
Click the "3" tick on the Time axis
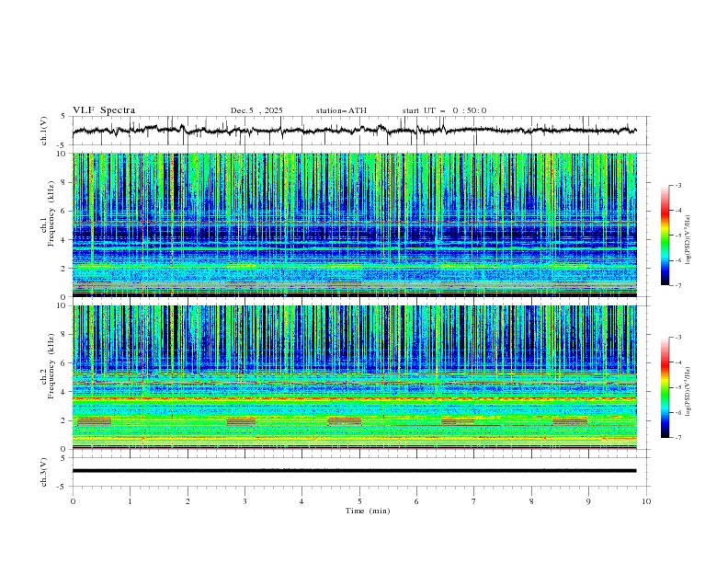[x=245, y=501]
